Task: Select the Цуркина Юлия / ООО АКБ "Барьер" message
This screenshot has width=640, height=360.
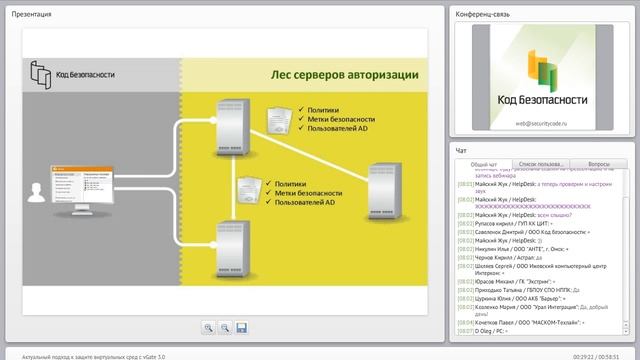Action: [x=512, y=299]
